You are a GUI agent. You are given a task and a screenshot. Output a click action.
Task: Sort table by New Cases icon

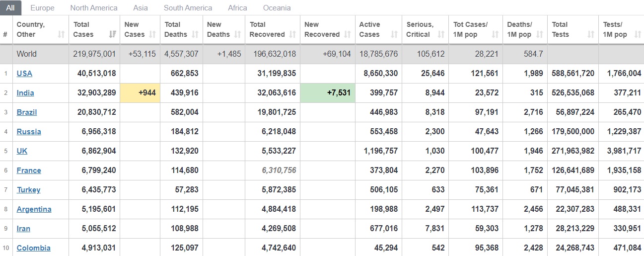click(152, 34)
